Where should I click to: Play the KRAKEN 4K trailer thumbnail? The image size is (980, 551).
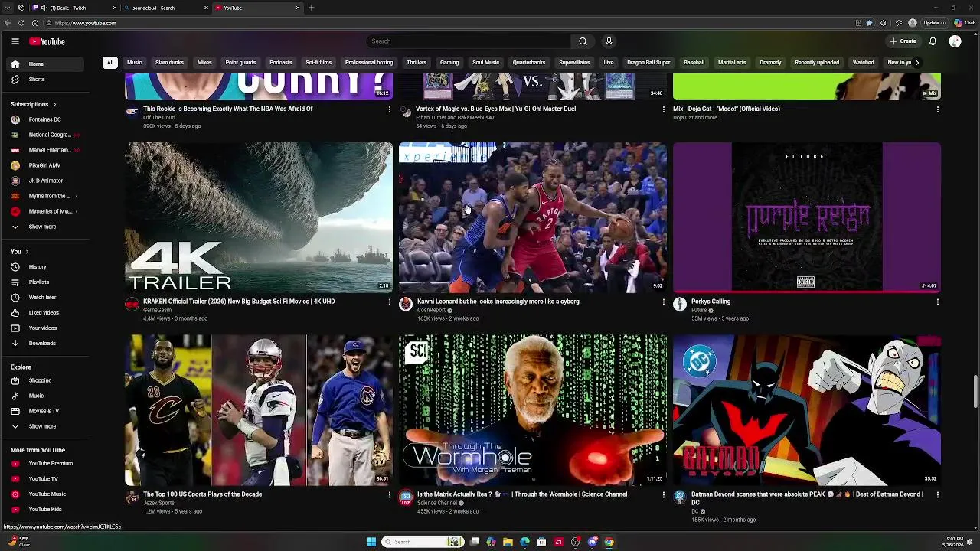point(259,217)
